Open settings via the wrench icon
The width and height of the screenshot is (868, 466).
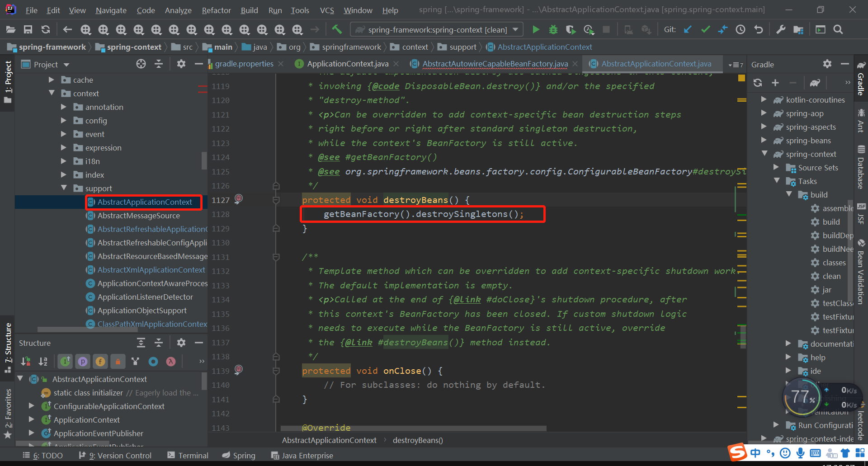[x=781, y=29]
